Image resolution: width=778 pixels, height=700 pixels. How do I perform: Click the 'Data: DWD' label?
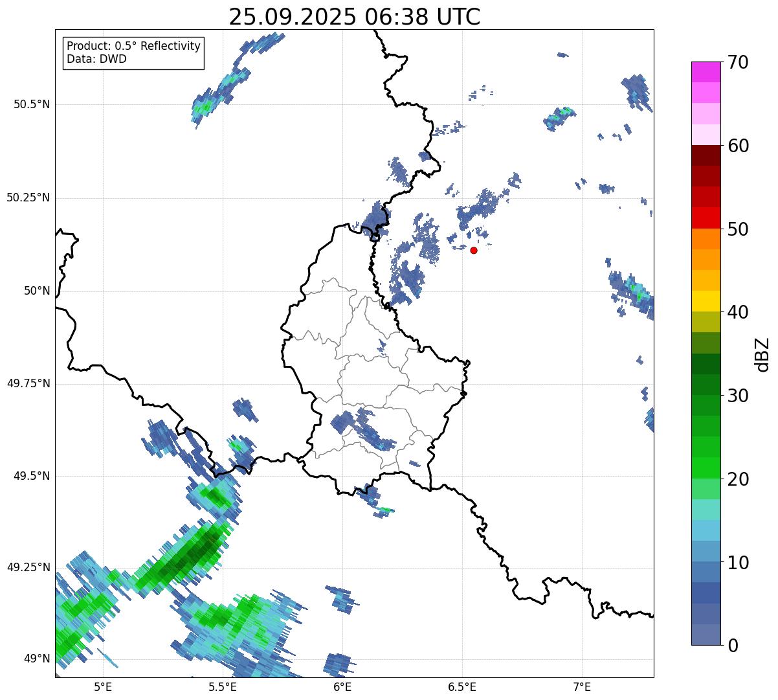(x=96, y=59)
